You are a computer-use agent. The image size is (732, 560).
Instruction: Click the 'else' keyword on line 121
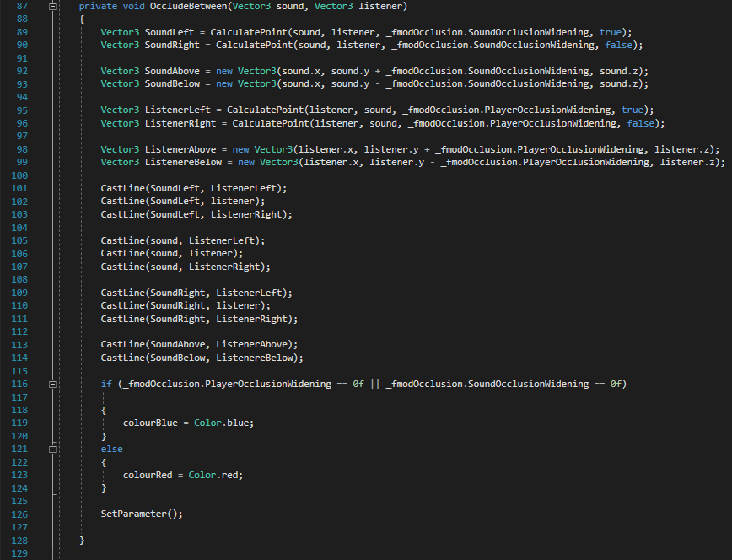point(111,450)
